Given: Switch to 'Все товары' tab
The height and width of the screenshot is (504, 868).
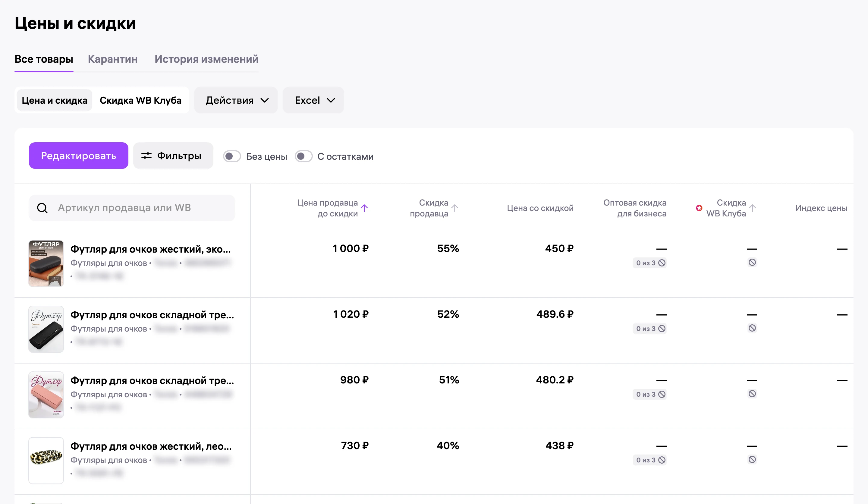Looking at the screenshot, I should [x=44, y=59].
